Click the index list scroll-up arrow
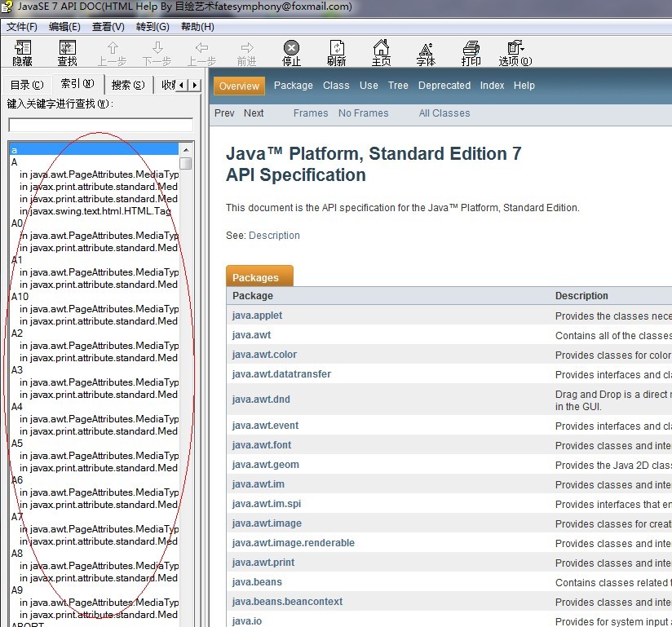The height and width of the screenshot is (627, 672). (186, 150)
